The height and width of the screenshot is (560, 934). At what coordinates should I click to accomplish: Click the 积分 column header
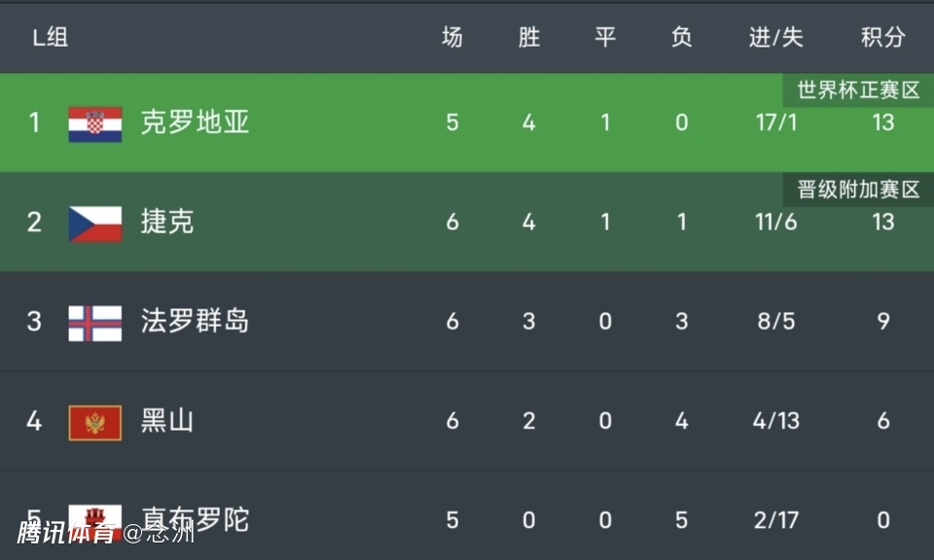pyautogui.click(x=882, y=38)
